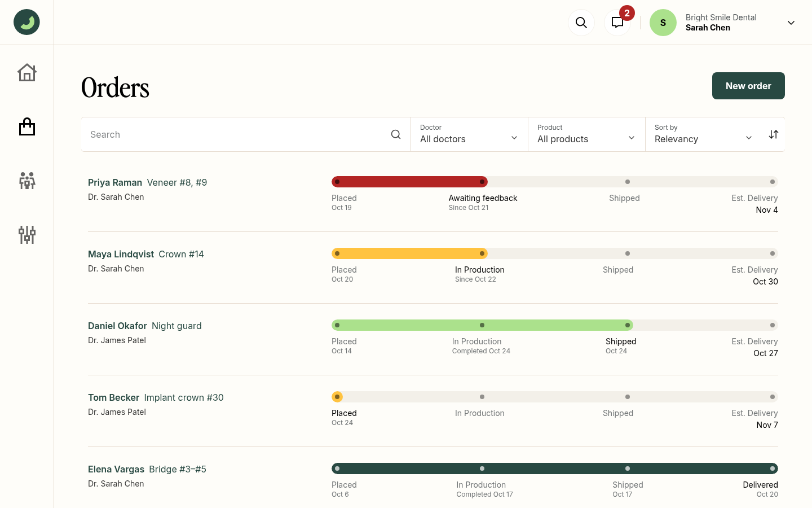Click 'Dr. James Patel' under Tom Becker
812x508 pixels.
117,412
